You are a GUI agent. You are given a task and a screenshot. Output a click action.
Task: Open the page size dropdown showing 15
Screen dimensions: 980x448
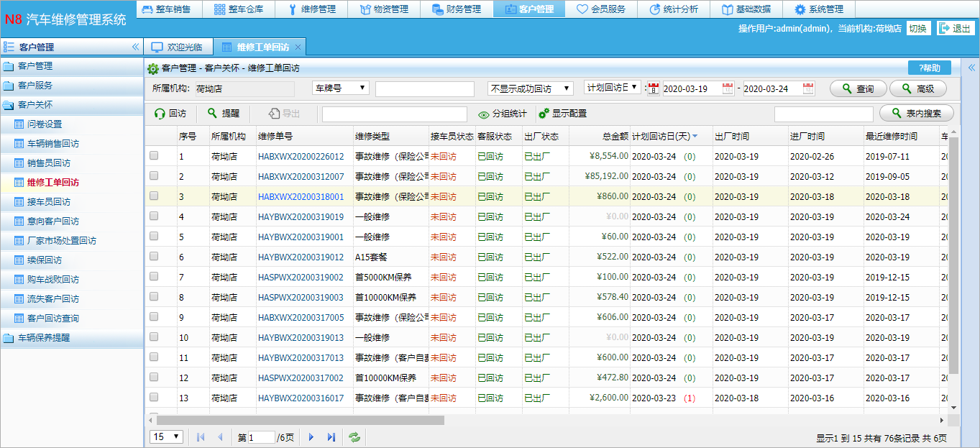pos(167,436)
